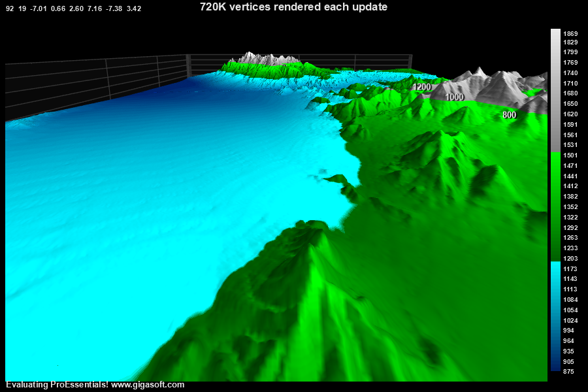Click the legend value 1173
This screenshot has width=588, height=392.
(570, 269)
